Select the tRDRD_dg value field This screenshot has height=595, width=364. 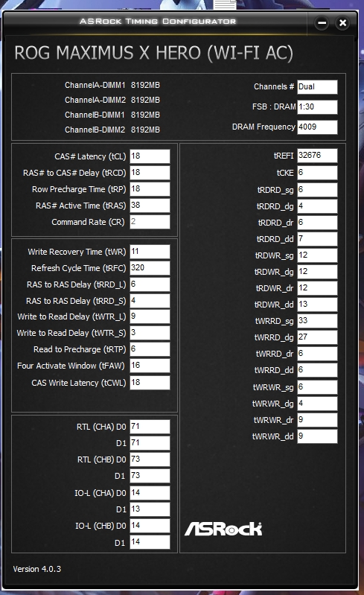click(317, 206)
